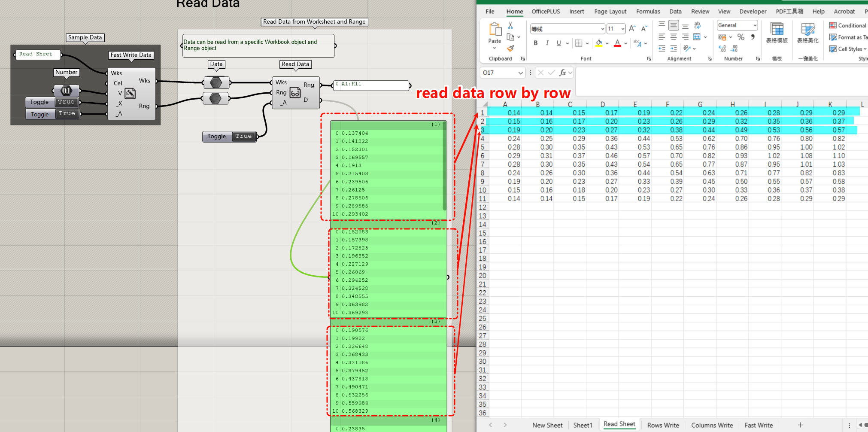The height and width of the screenshot is (432, 868).
Task: Open the font name dropdown
Action: pos(602,29)
